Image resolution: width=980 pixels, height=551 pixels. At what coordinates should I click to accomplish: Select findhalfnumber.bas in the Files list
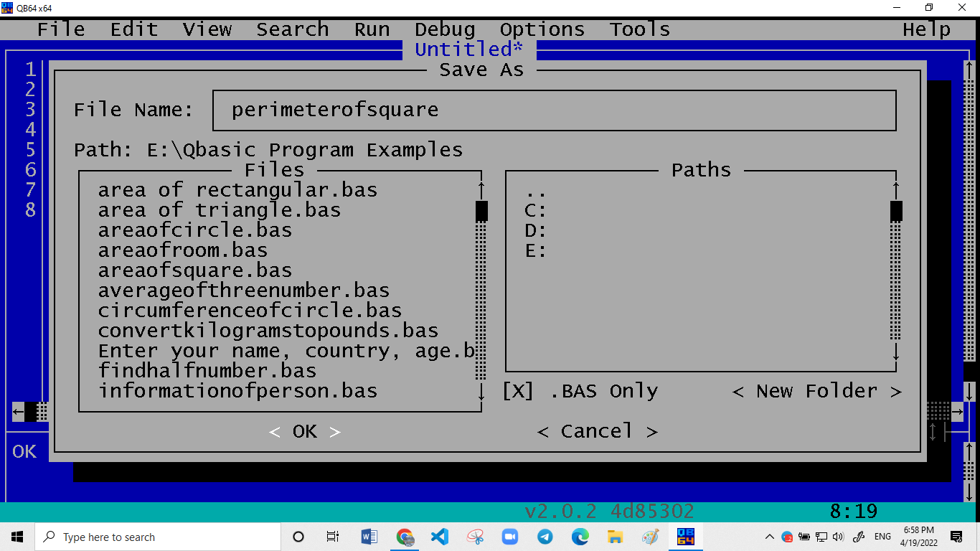[207, 371]
